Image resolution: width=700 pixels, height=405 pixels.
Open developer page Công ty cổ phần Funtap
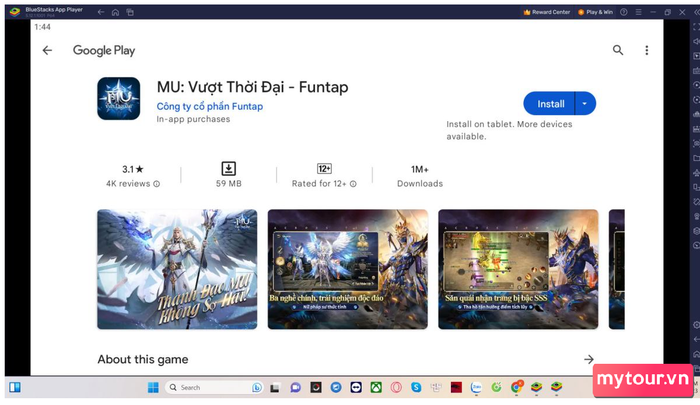click(209, 106)
